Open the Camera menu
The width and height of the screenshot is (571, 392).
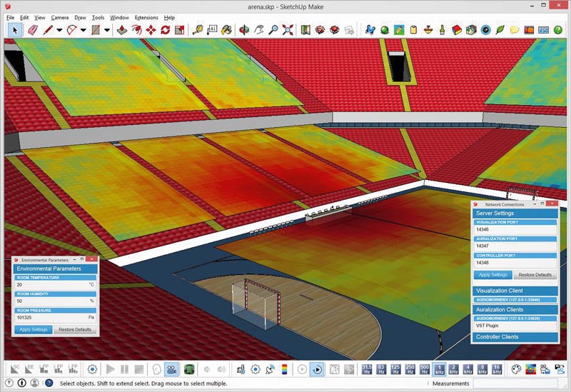coord(60,17)
